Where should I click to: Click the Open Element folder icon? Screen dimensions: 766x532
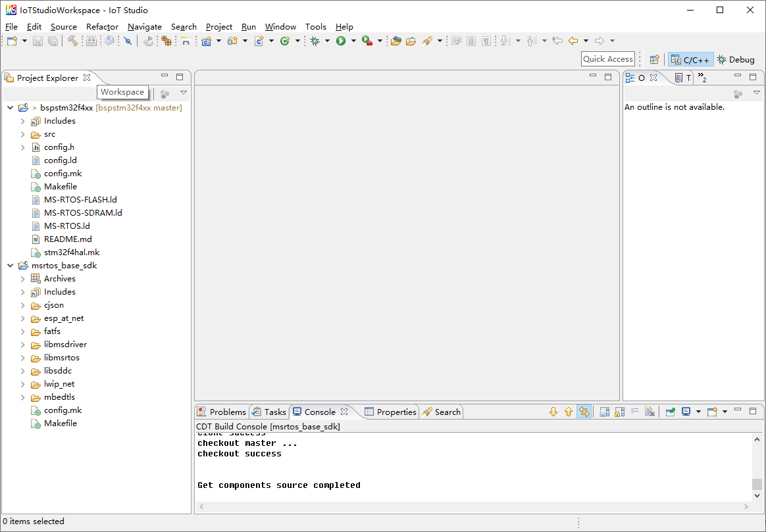[396, 41]
